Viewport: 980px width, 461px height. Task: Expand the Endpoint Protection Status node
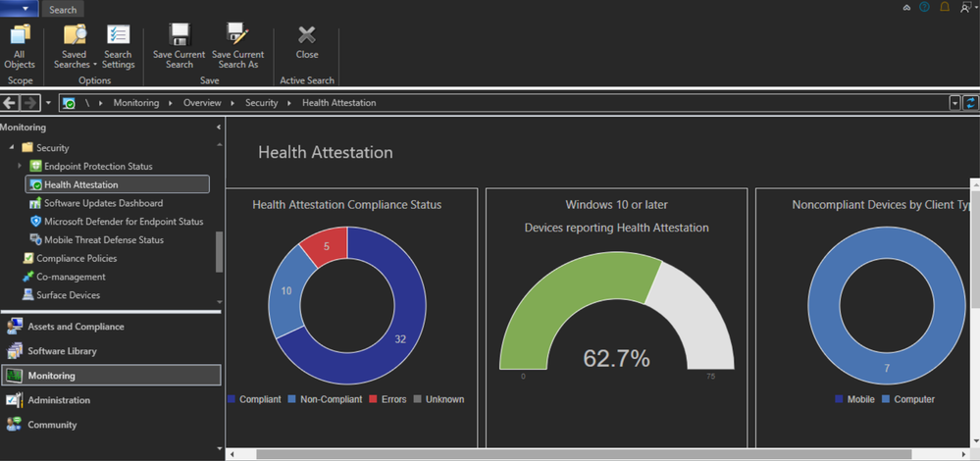[20, 166]
